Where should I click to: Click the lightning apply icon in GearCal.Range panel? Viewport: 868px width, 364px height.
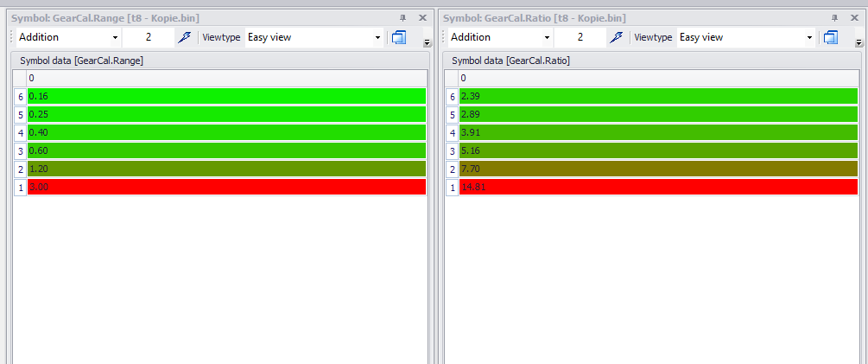point(184,38)
